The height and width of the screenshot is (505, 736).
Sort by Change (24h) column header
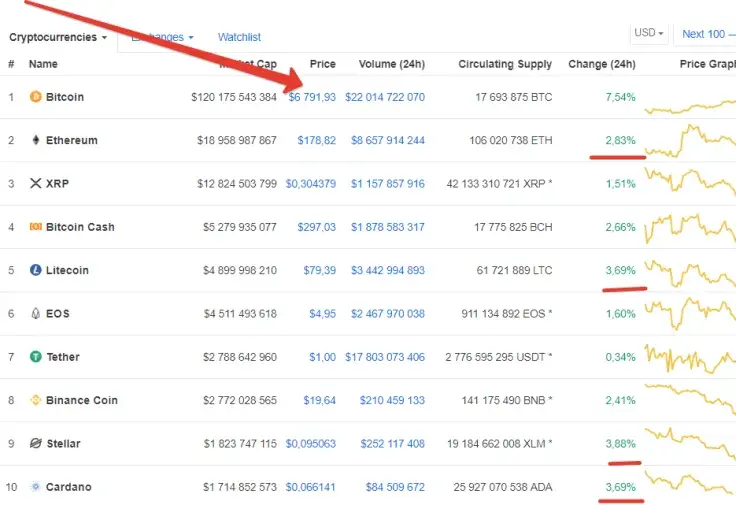pos(601,64)
